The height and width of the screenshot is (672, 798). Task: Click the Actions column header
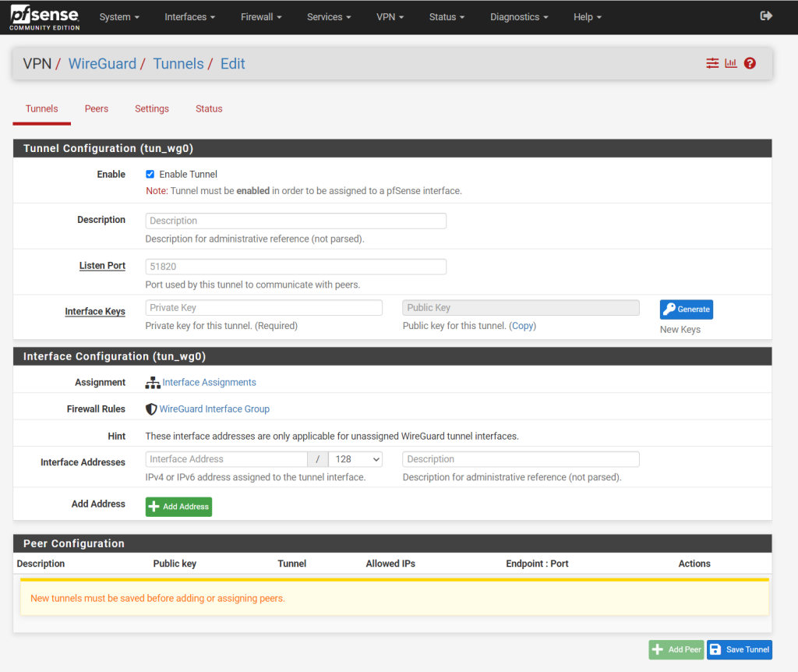pyautogui.click(x=694, y=564)
